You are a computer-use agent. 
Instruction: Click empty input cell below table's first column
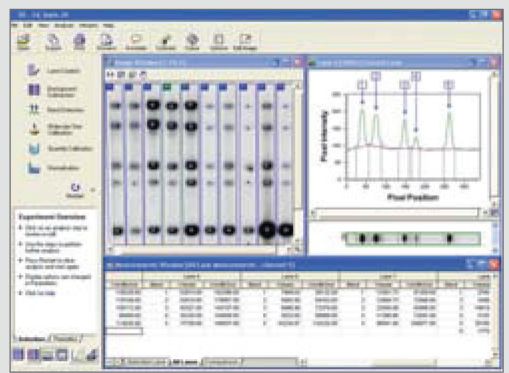click(x=124, y=331)
